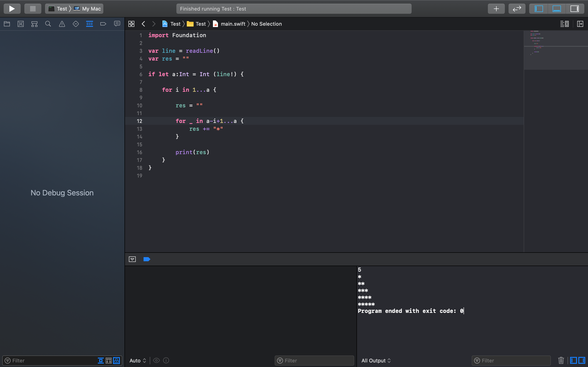The width and height of the screenshot is (588, 367).
Task: Click the Test folder breadcrumb
Action: [200, 24]
